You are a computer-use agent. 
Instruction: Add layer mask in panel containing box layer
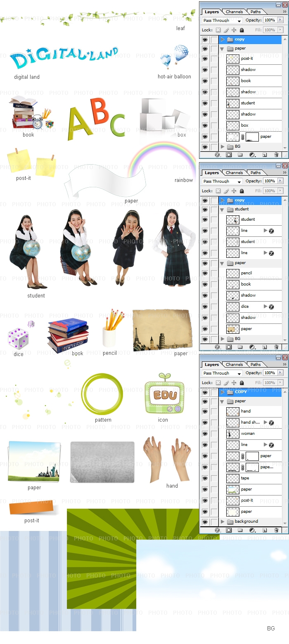click(229, 155)
